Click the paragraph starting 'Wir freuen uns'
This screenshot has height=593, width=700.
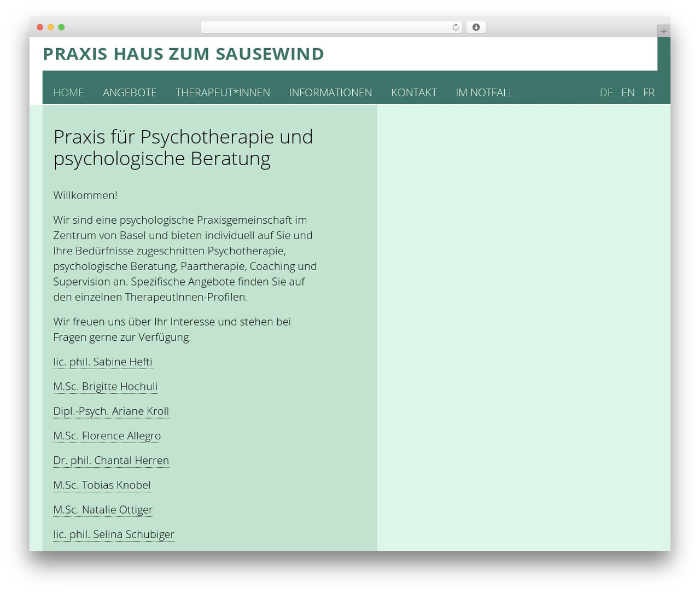(x=172, y=329)
